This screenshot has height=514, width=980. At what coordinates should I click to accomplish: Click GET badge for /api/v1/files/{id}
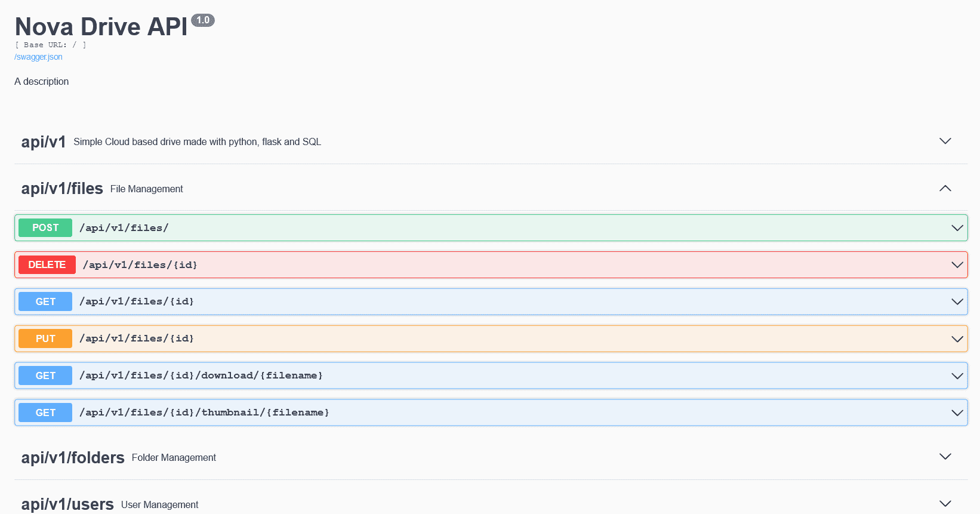point(45,302)
